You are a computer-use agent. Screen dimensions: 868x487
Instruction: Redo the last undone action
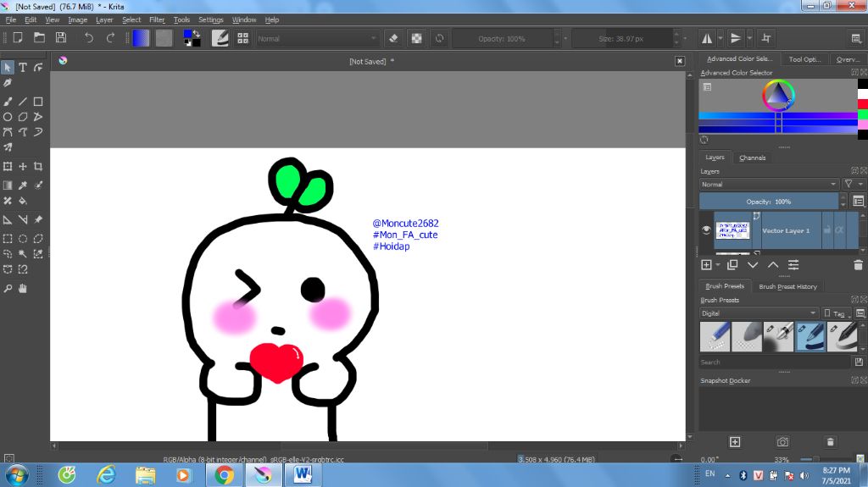pos(110,38)
